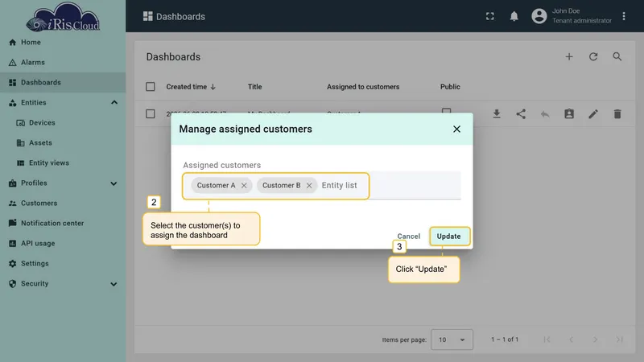Remove Customer B chip
644x362 pixels.
click(309, 186)
